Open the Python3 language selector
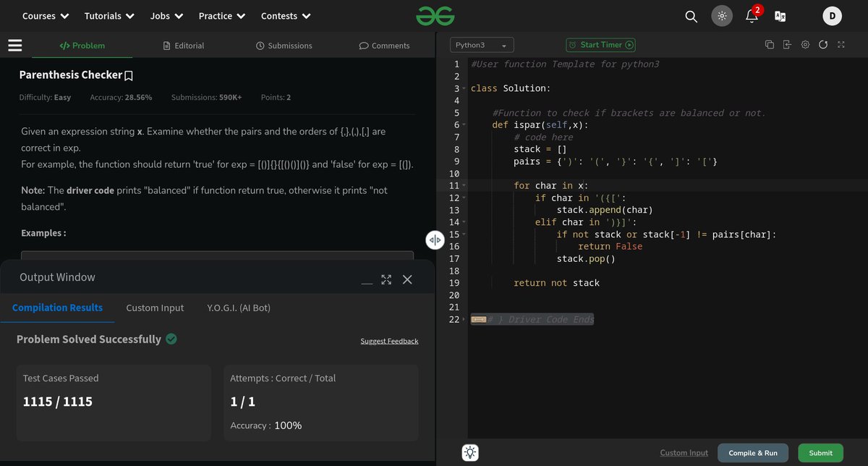Screen dimensions: 868x466 tap(482, 45)
